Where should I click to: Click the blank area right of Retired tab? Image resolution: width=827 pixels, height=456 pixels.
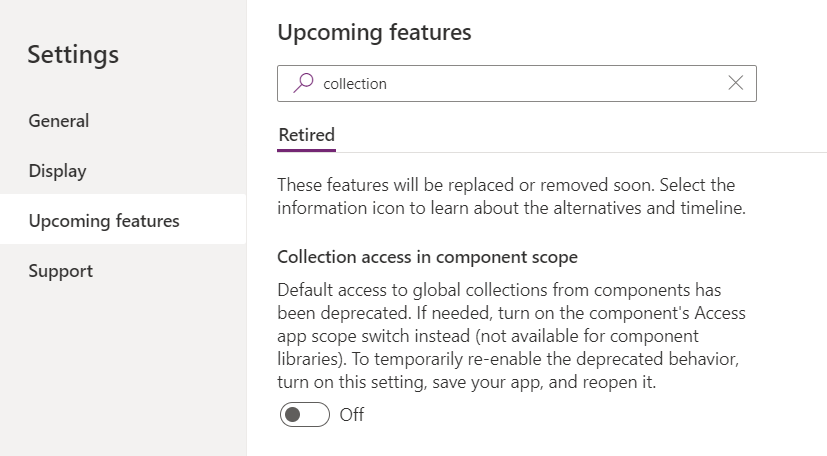[580, 135]
